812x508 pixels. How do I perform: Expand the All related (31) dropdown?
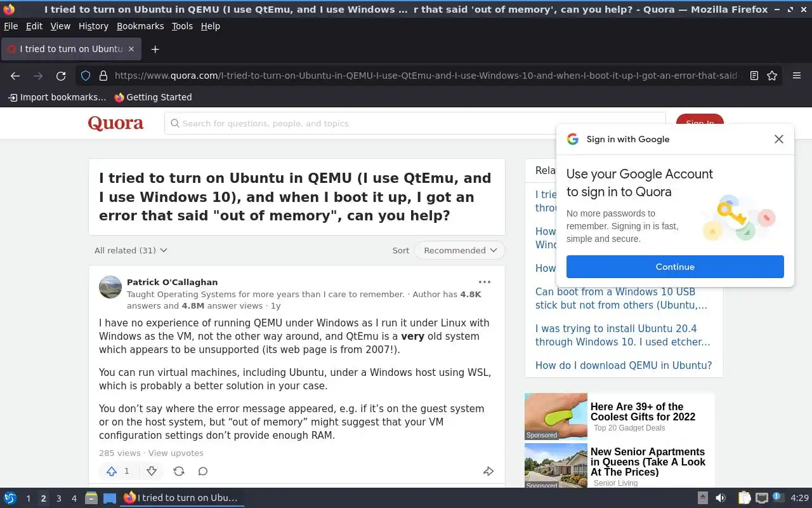[131, 250]
